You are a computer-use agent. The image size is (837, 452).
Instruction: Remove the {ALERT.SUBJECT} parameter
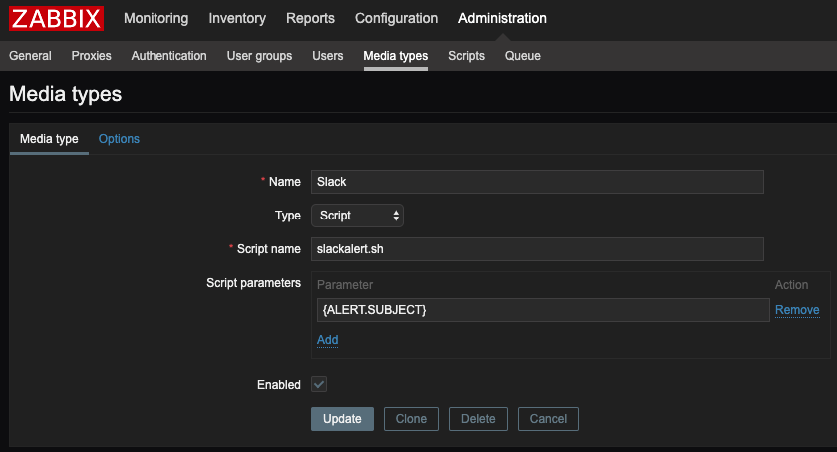[797, 310]
